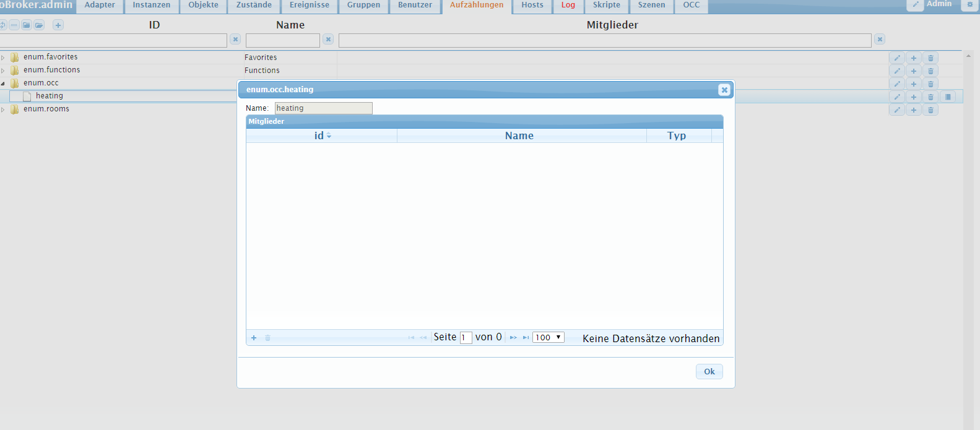The height and width of the screenshot is (430, 980).
Task: Select the Aufzählungen tab
Action: (477, 6)
